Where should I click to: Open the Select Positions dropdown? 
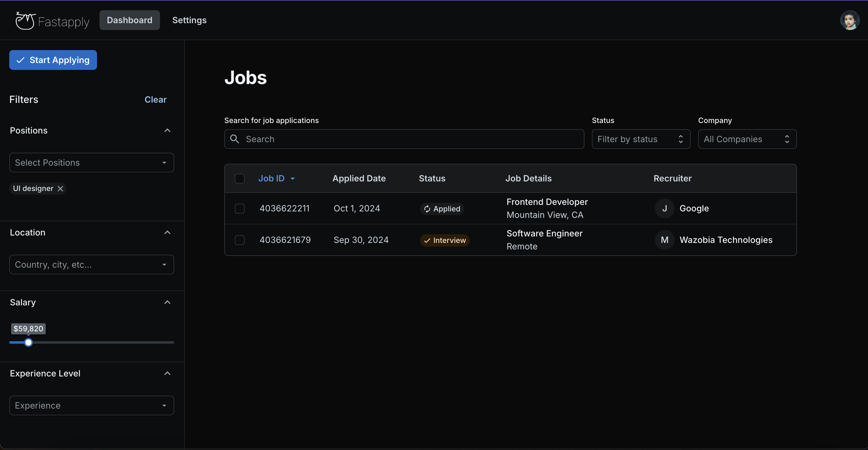[91, 163]
